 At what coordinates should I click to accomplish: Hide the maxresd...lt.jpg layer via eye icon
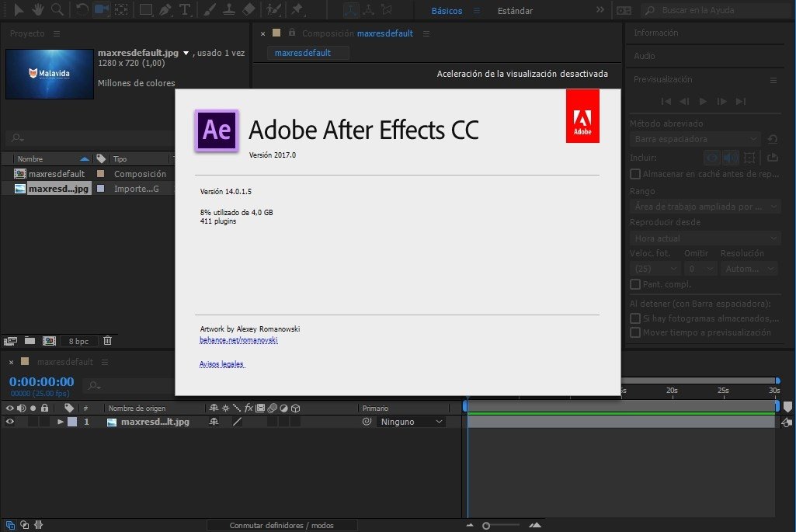point(9,422)
